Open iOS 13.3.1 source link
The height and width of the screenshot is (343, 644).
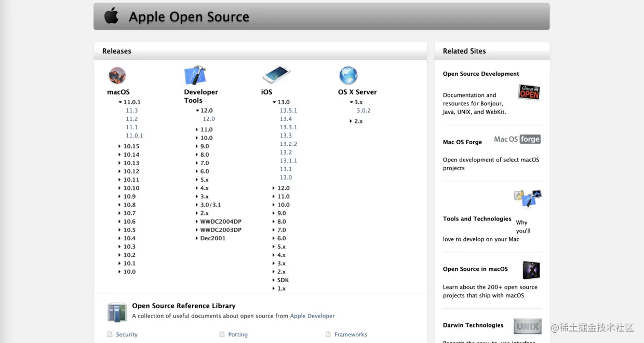(x=289, y=127)
